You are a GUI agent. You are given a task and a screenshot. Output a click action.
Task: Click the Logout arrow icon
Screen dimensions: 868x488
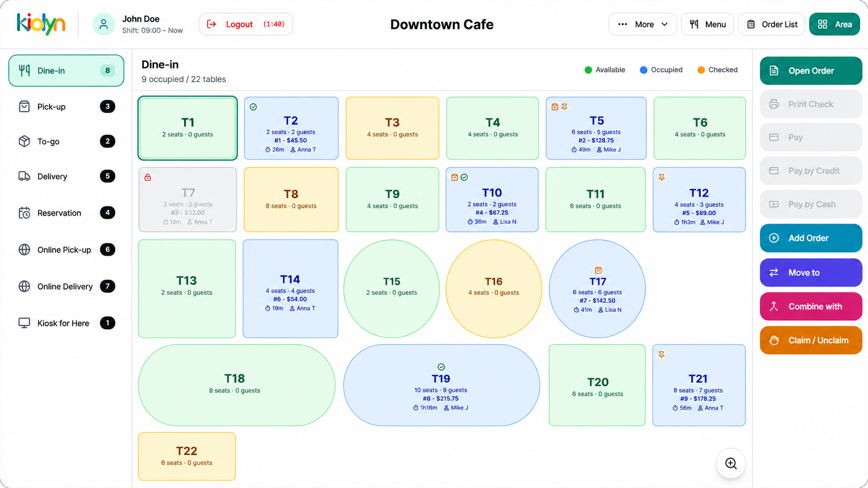[x=212, y=24]
